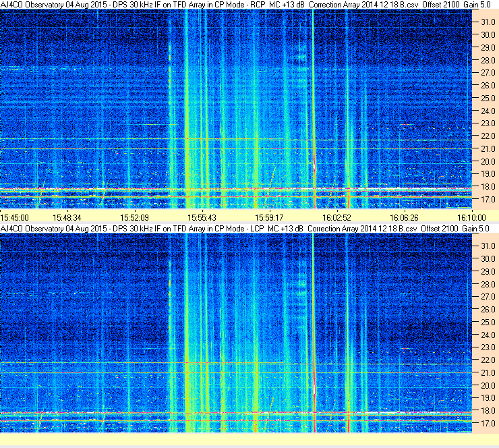Click 'MC +13 dB' in the LCP title
This screenshot has height=448, width=499.
click(285, 229)
